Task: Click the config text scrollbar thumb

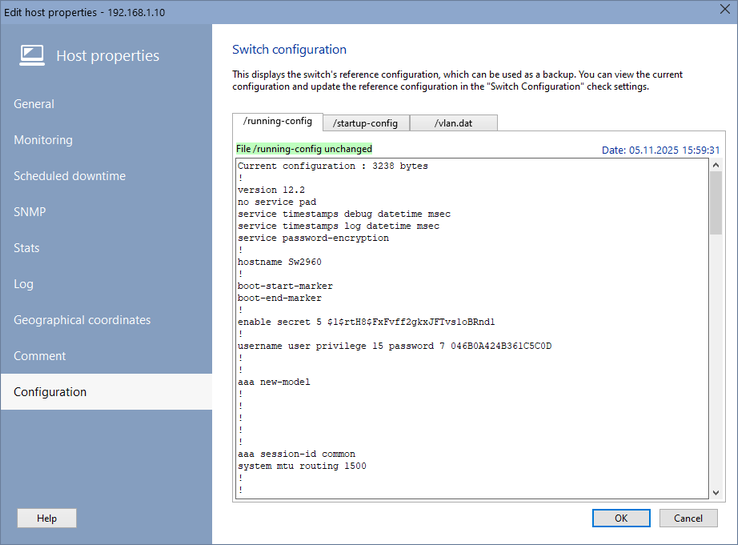Action: 716,203
